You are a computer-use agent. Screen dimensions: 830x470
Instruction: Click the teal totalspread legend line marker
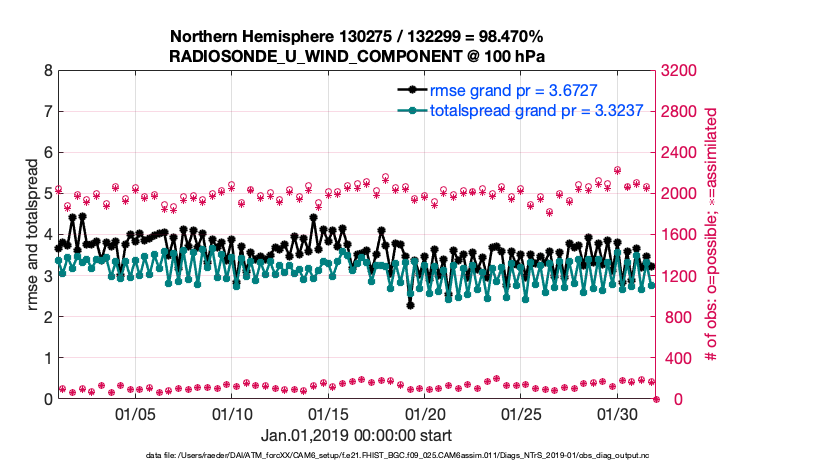406,110
